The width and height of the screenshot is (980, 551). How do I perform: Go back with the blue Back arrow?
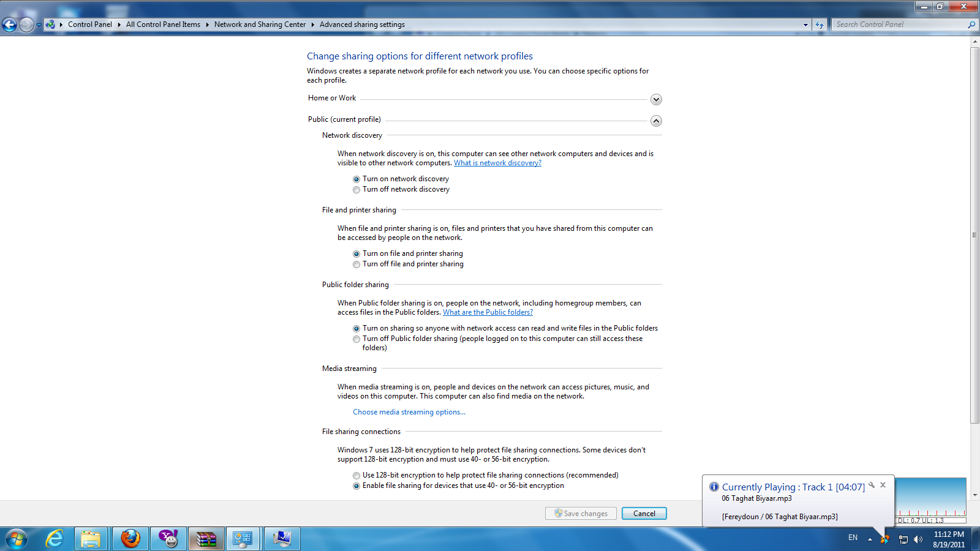click(10, 24)
